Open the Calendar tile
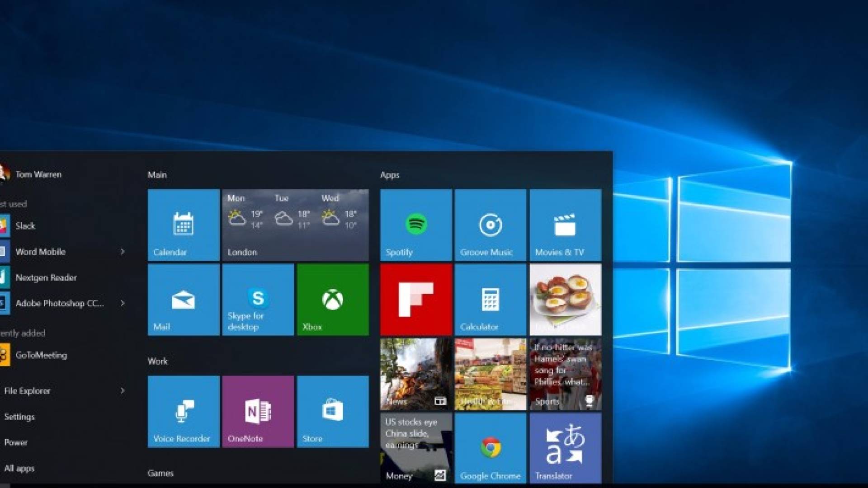Screen dimensions: 868x488 (x=184, y=225)
